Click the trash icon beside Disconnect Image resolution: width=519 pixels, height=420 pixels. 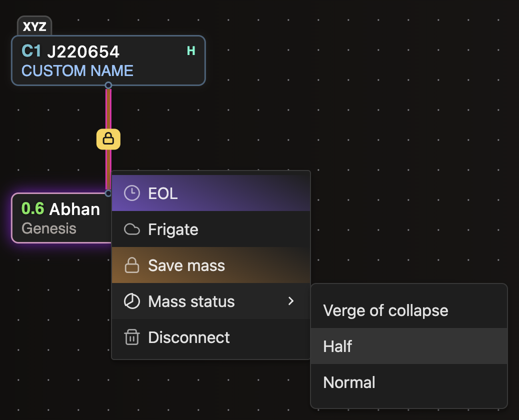coord(132,337)
